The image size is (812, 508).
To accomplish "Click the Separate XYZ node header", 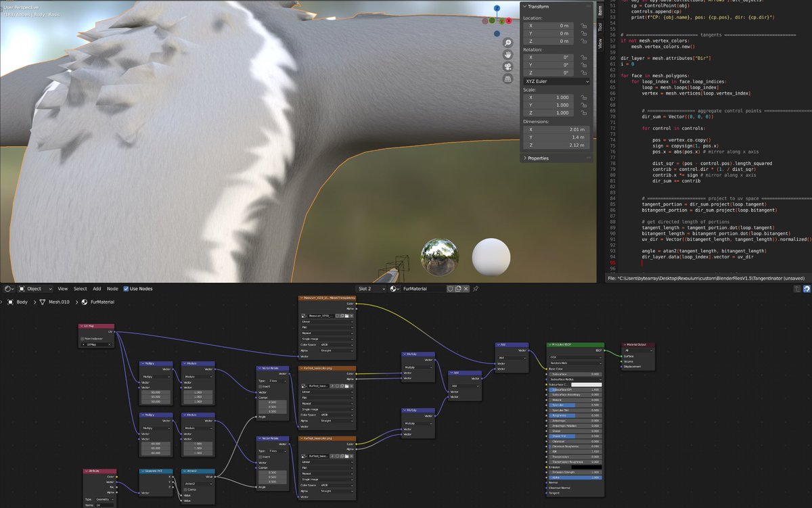I will coord(156,471).
